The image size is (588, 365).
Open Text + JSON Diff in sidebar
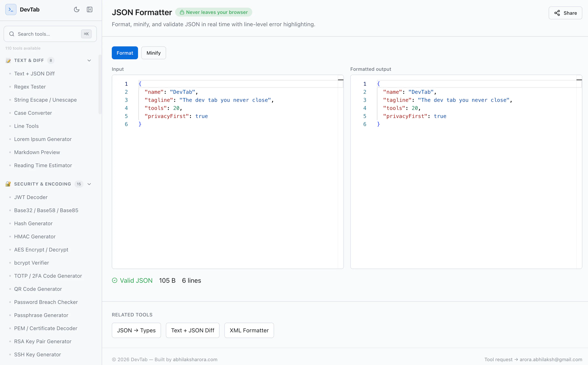(34, 73)
